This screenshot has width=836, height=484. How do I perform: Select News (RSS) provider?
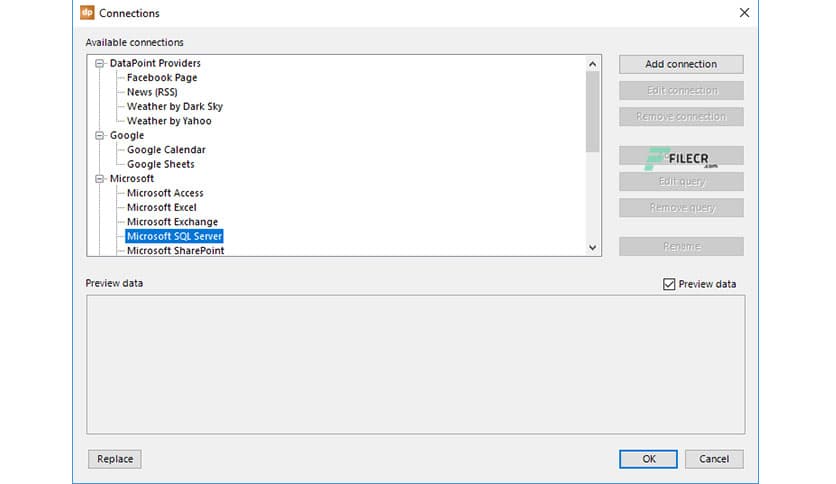click(152, 92)
